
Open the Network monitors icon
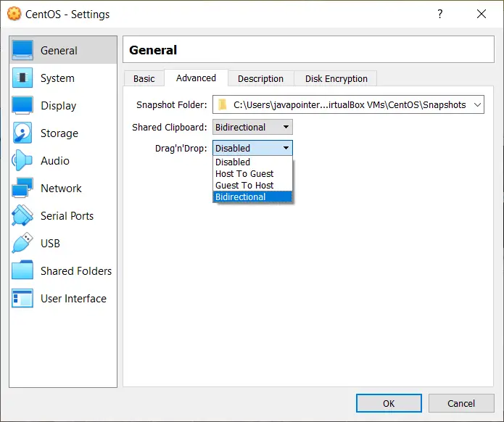click(22, 188)
